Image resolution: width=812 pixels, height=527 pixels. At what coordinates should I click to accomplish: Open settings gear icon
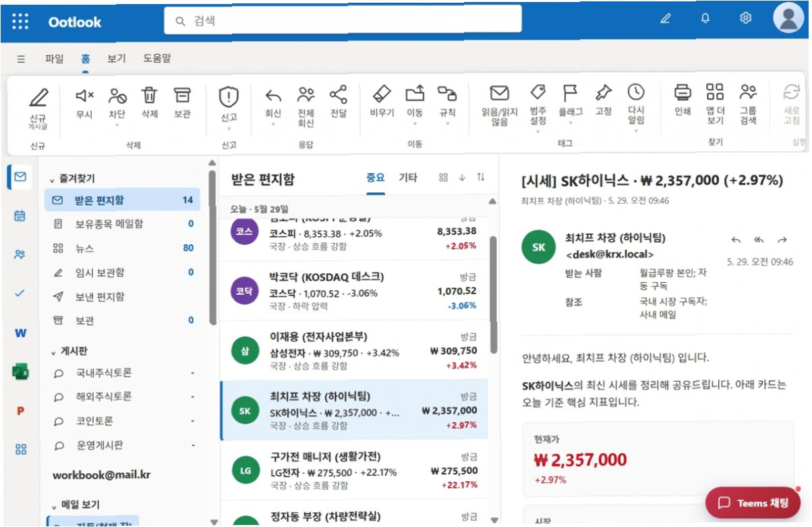click(x=746, y=19)
